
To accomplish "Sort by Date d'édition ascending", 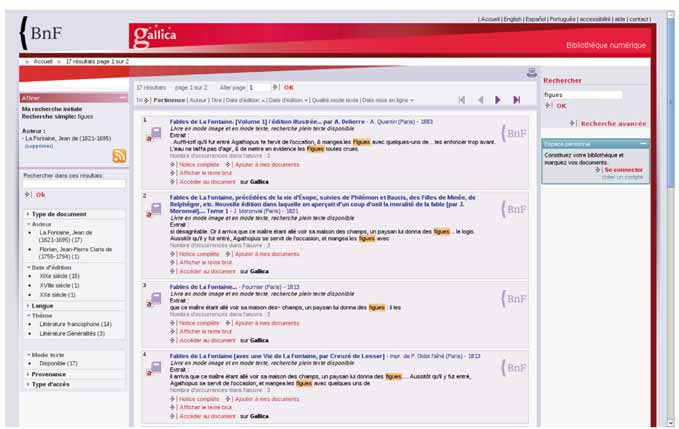I will pyautogui.click(x=245, y=100).
